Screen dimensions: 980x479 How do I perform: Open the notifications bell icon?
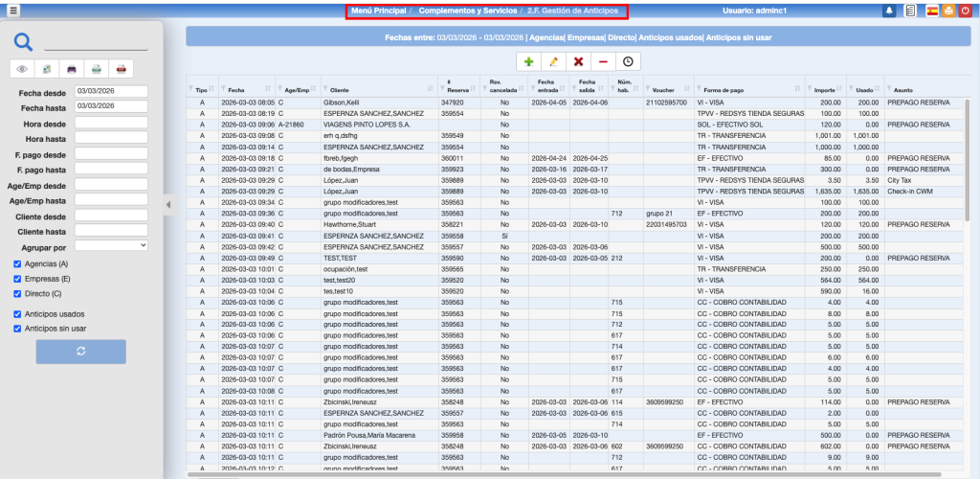tap(889, 11)
